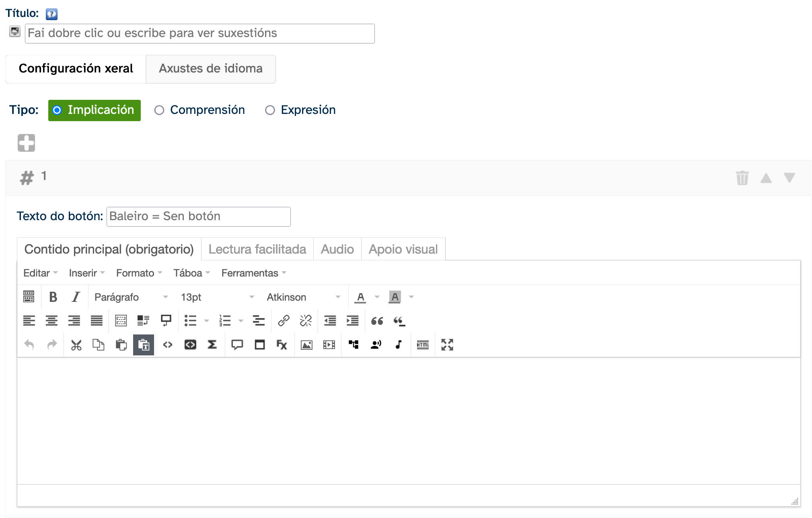Delete block 1 with the trash icon

(x=742, y=178)
